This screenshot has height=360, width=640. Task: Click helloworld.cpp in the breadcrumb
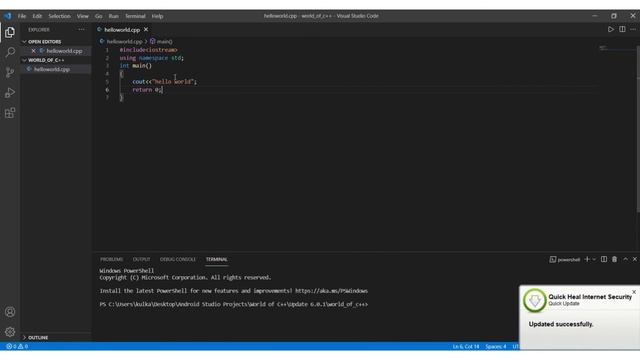coord(124,42)
